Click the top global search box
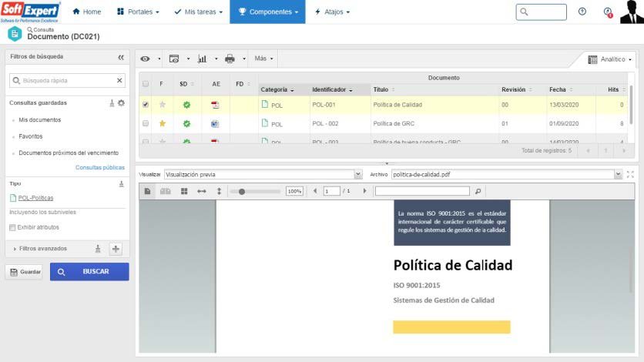Viewport: 644px width, 362px height. 542,12
